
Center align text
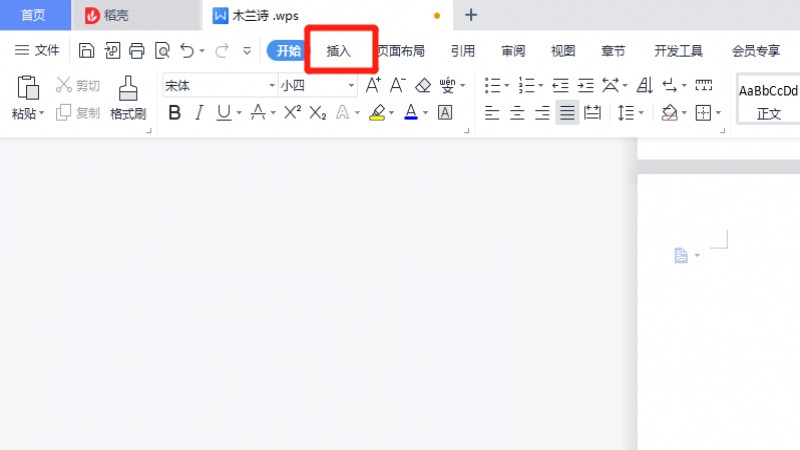coord(517,112)
